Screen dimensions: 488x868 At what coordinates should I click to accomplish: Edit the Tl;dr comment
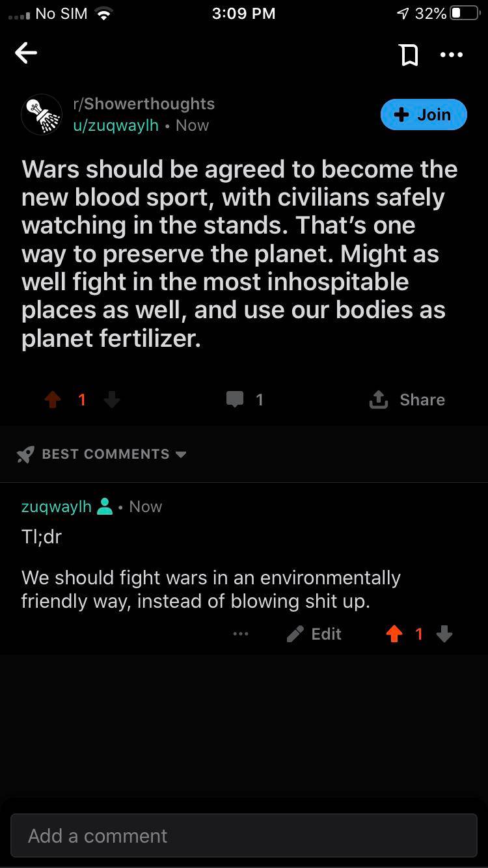(x=314, y=634)
